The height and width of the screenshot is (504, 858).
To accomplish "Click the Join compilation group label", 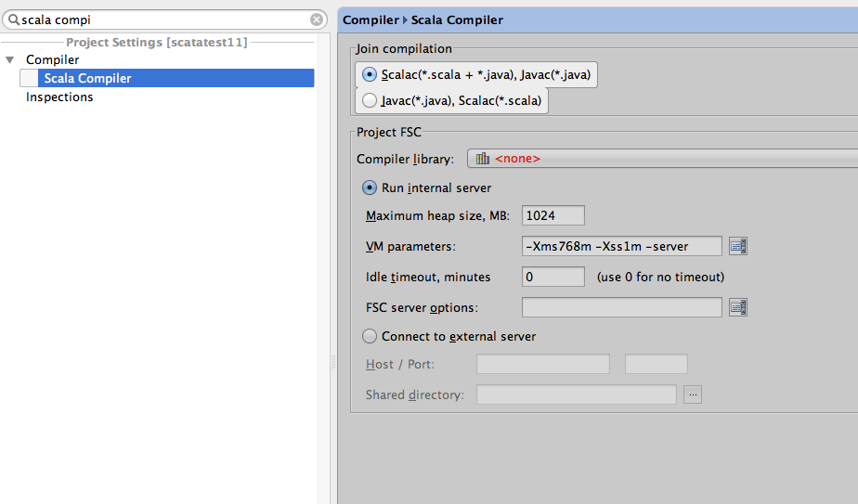I will 404,48.
